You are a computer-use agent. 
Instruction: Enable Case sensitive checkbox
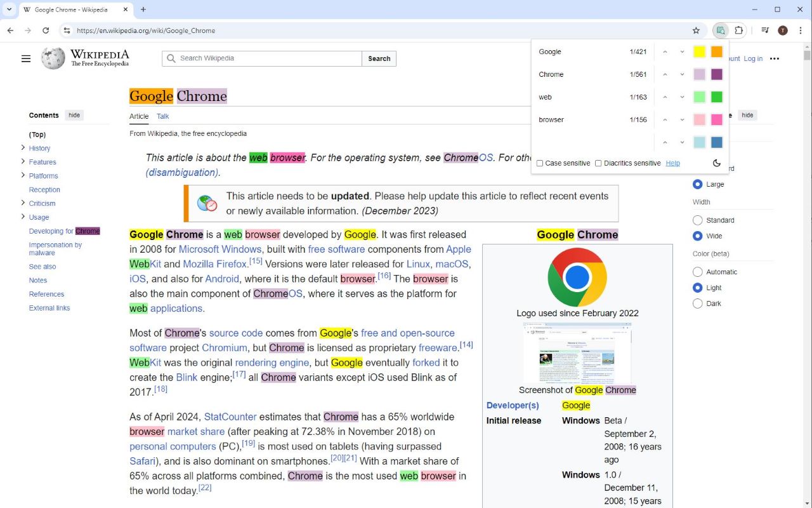540,163
